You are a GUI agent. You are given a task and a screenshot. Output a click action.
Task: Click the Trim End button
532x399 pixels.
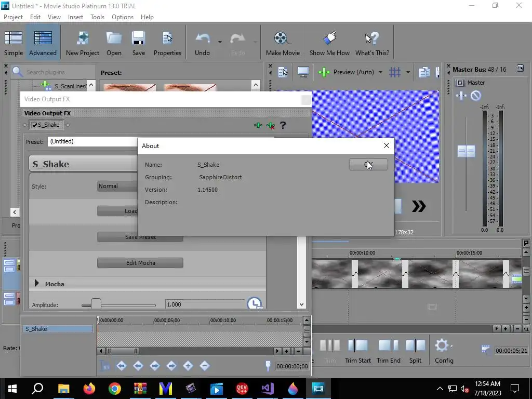389,351
